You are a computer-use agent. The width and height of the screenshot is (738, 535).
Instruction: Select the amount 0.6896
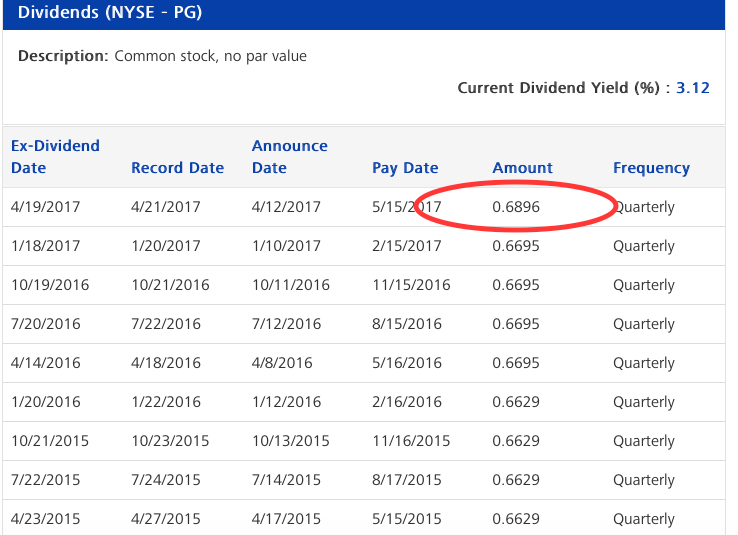coord(516,207)
